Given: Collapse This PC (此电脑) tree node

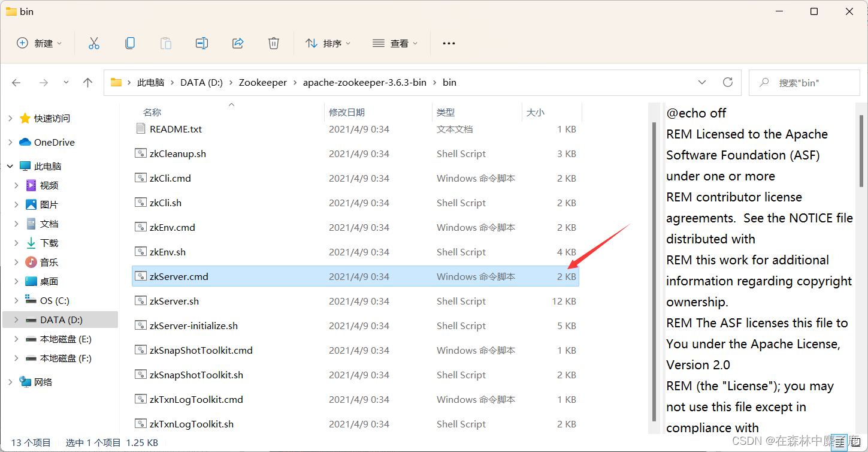Looking at the screenshot, I should click(x=10, y=166).
